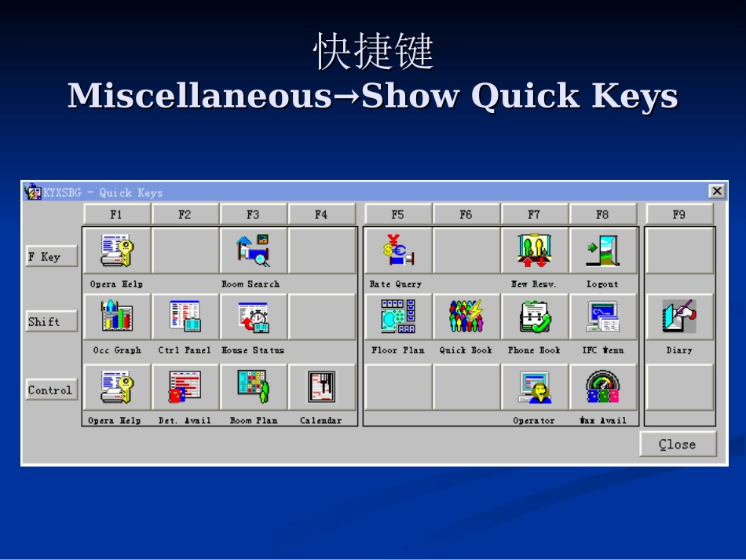Click the Quick Keys title bar app icon

(x=33, y=192)
